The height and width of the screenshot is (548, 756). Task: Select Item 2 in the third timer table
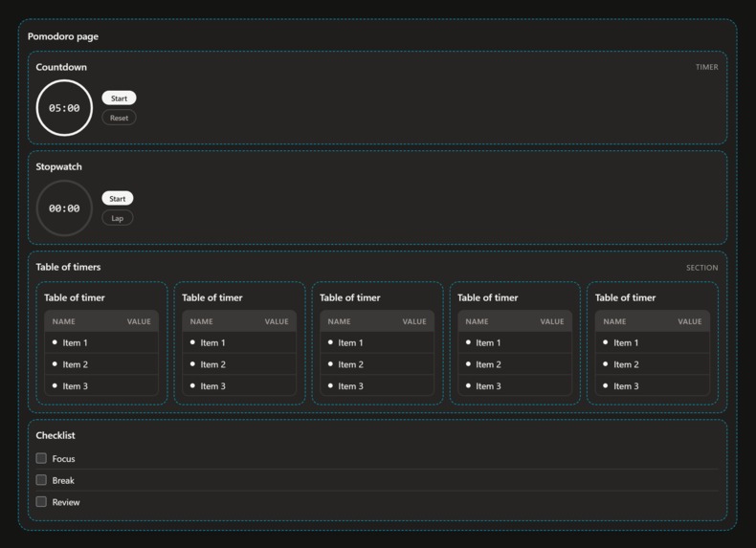point(377,364)
